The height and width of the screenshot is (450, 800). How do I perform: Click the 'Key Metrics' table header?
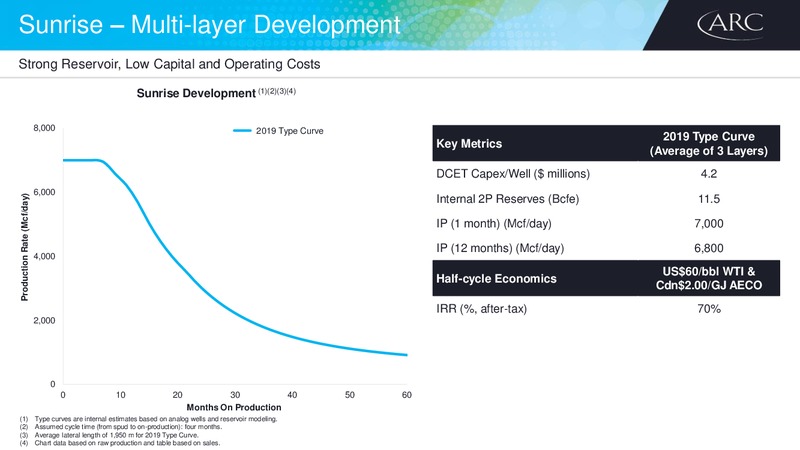tap(469, 144)
